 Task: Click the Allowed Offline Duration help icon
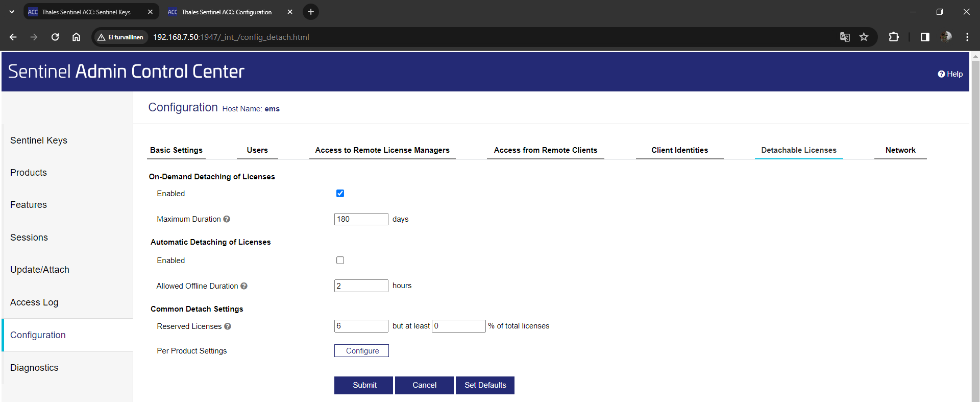(244, 286)
